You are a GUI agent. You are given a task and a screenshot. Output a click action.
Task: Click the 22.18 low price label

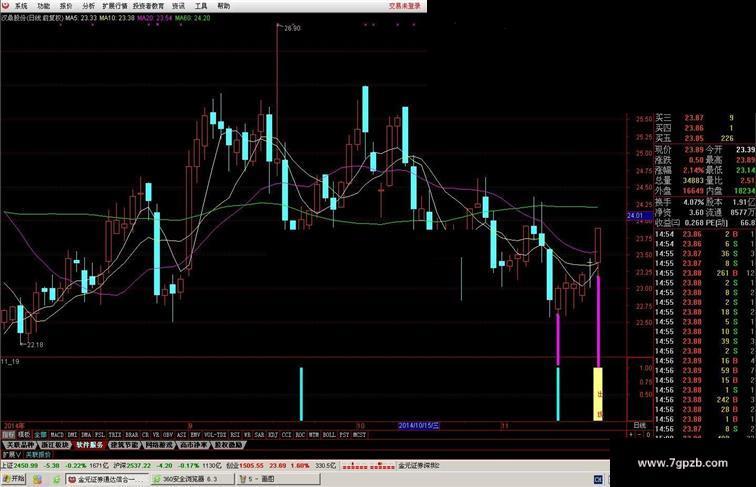(x=35, y=345)
